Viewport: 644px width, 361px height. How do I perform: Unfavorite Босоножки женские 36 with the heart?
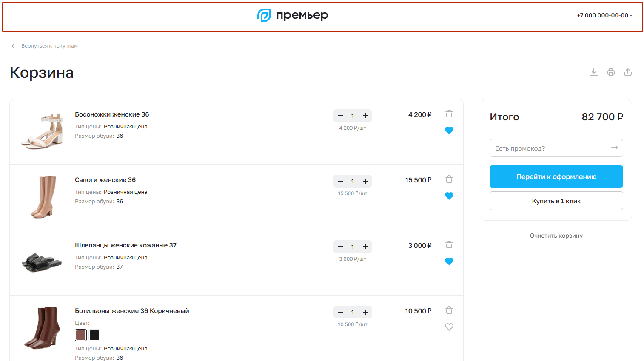tap(449, 131)
